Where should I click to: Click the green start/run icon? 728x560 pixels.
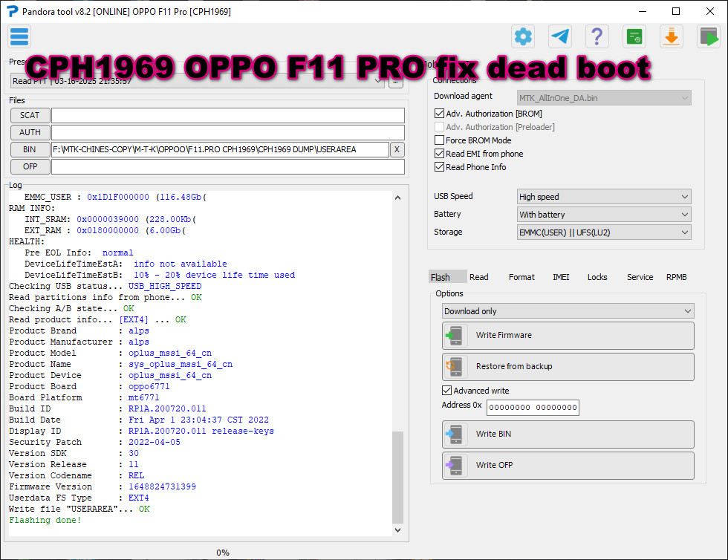(x=708, y=36)
